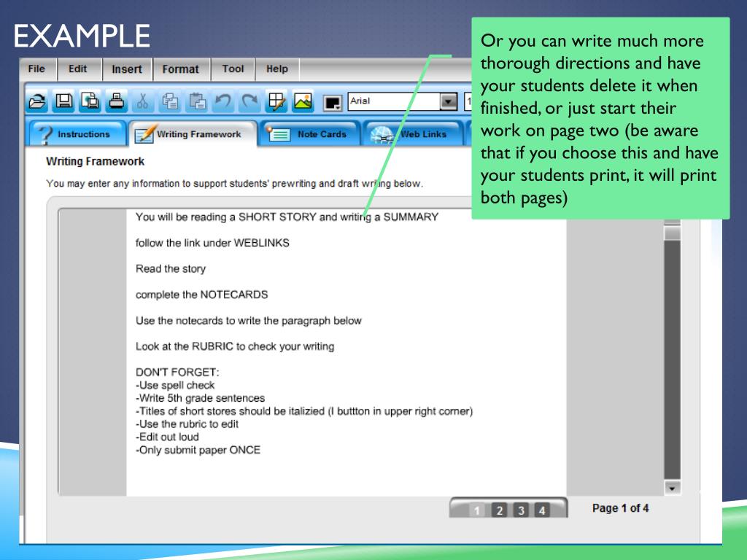This screenshot has width=747, height=560.
Task: Click the Cut scissors icon
Action: (x=142, y=101)
